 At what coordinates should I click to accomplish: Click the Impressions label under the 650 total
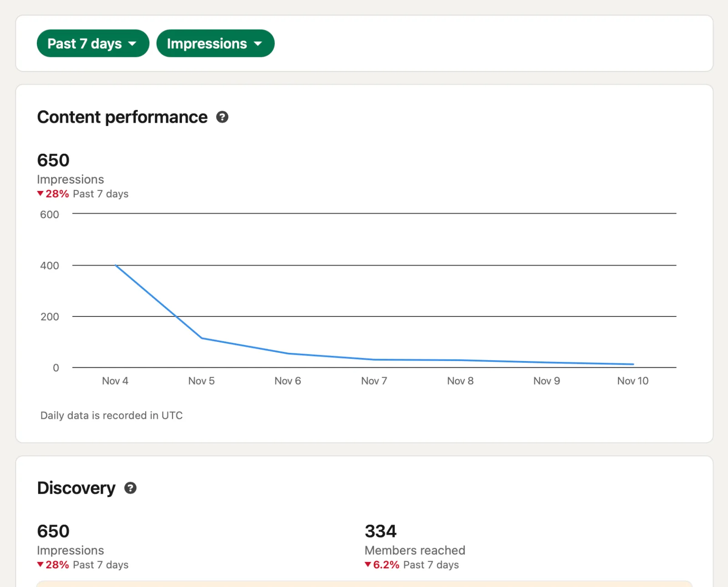[x=70, y=179]
